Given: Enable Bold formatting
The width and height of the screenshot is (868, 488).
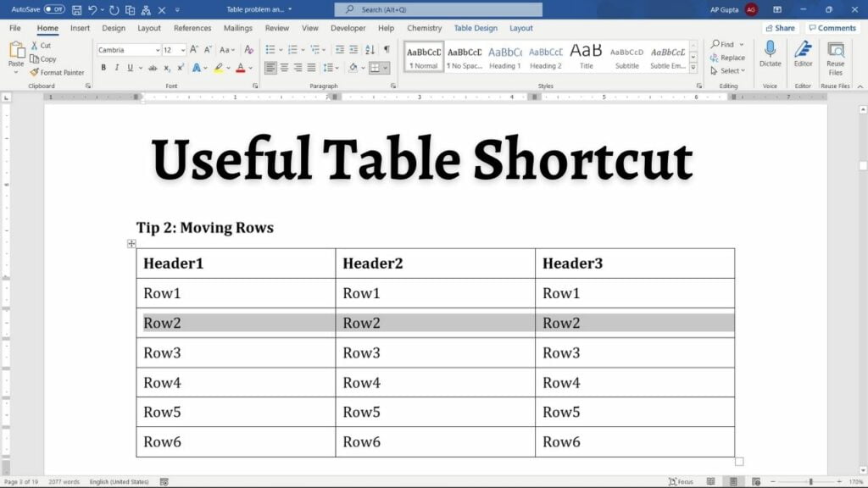Looking at the screenshot, I should point(103,67).
